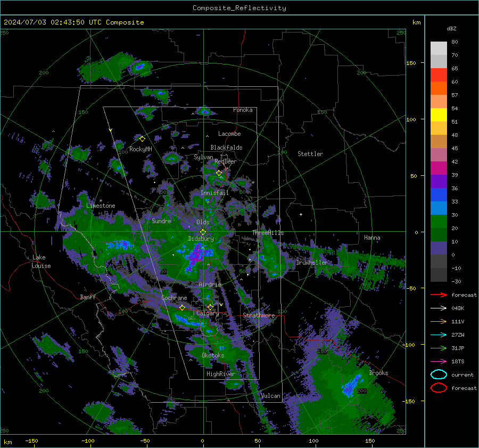Click the 18TS legend text
Viewport: 479px width, 448px height.
pos(458,362)
